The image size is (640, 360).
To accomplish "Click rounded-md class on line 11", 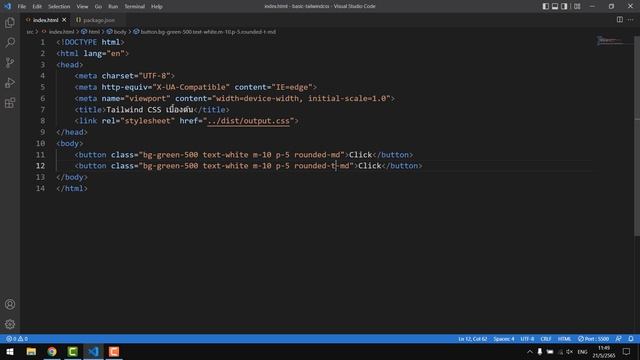I will coord(317,155).
